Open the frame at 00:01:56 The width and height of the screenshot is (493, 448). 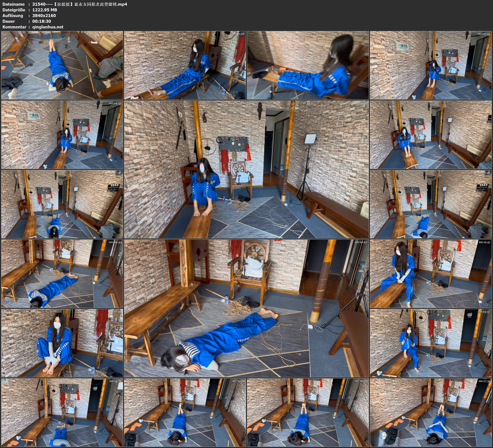pyautogui.click(x=185, y=65)
